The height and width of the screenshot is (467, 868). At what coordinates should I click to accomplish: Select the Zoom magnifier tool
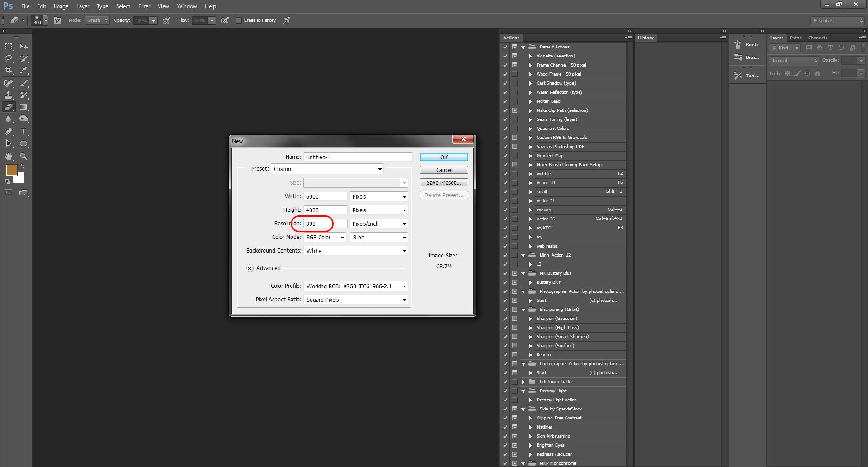(24, 157)
